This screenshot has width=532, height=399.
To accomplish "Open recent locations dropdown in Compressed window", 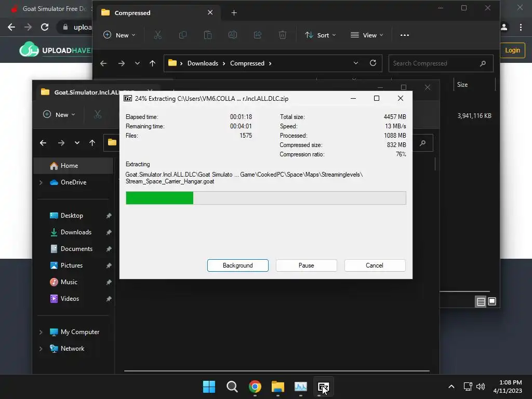I will click(x=137, y=63).
